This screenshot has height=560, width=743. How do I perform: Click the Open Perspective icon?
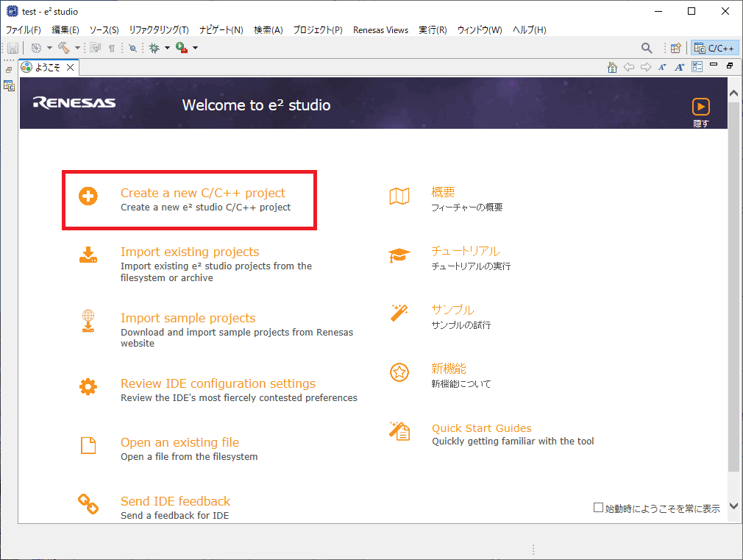coord(676,48)
